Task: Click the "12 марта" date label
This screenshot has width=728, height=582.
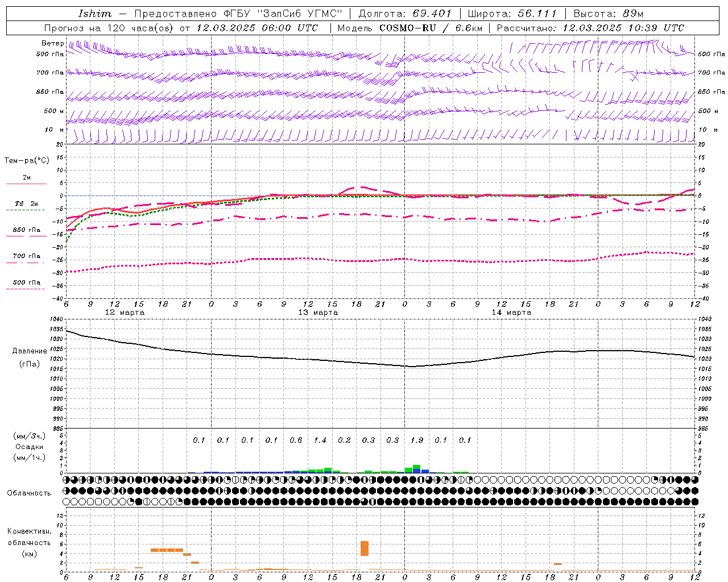Action: pyautogui.click(x=125, y=313)
